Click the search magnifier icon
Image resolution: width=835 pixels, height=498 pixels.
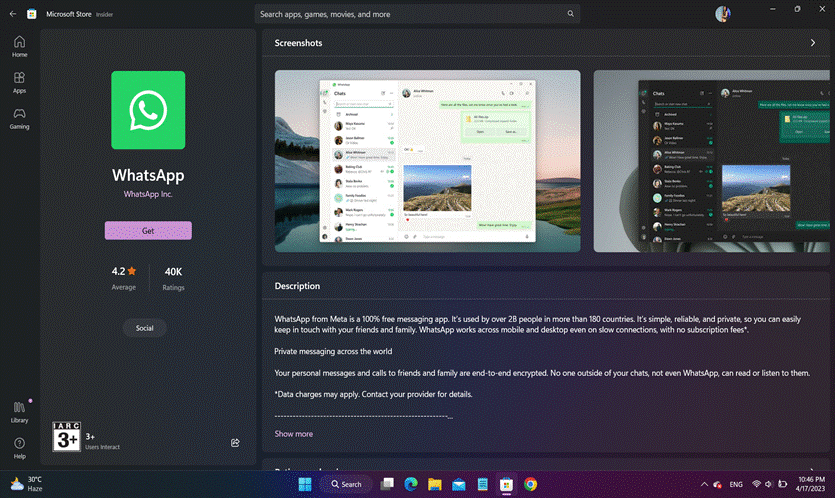[570, 14]
